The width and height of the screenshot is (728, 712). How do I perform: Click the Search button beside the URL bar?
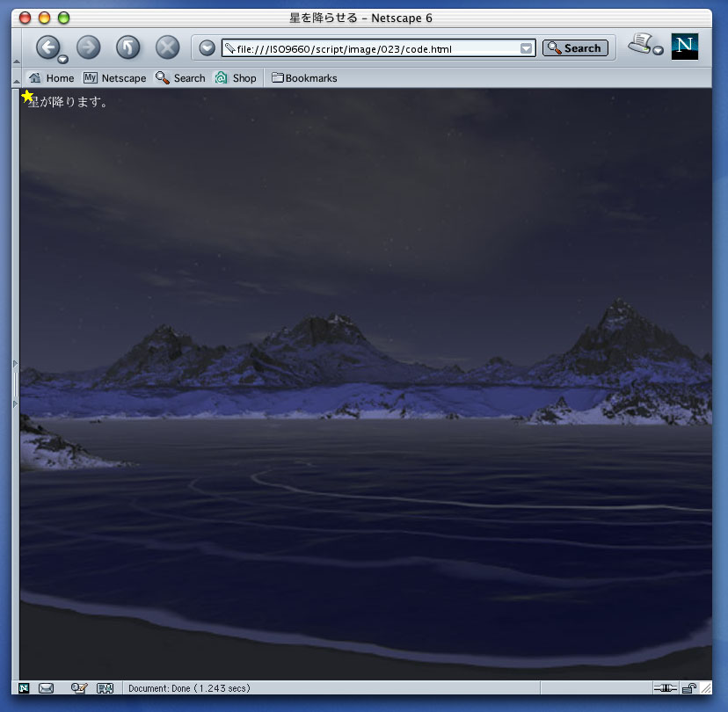click(x=575, y=47)
